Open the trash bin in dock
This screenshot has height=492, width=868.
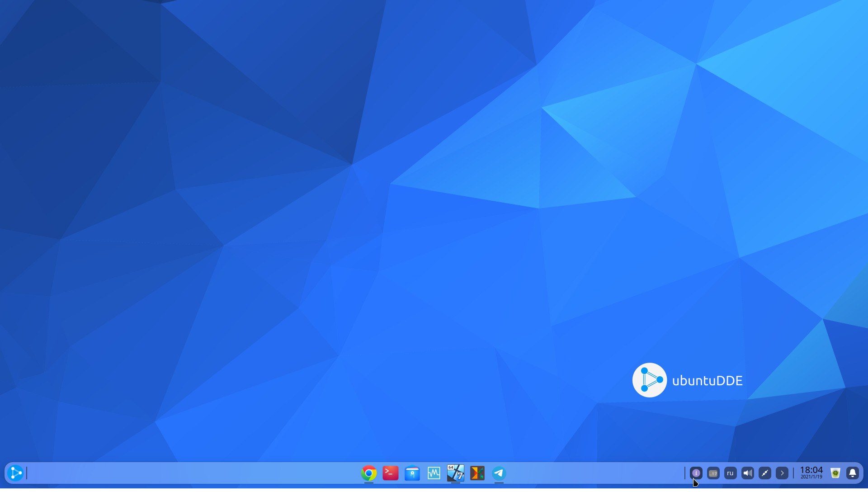(835, 473)
